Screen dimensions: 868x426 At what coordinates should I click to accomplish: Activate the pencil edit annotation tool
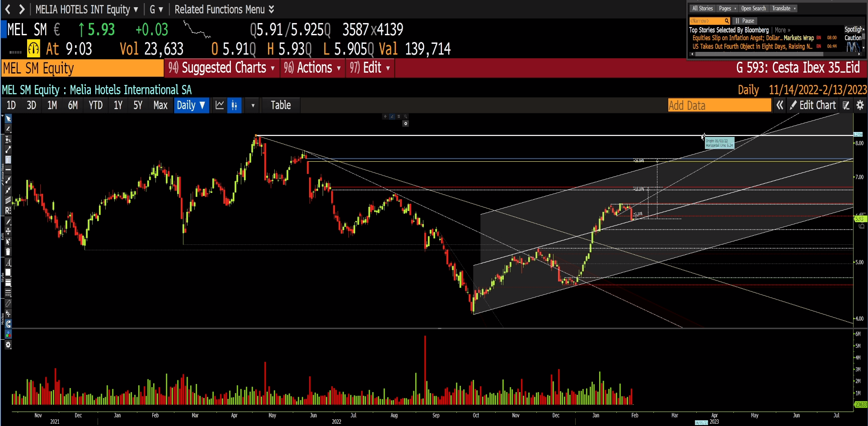coord(8,222)
